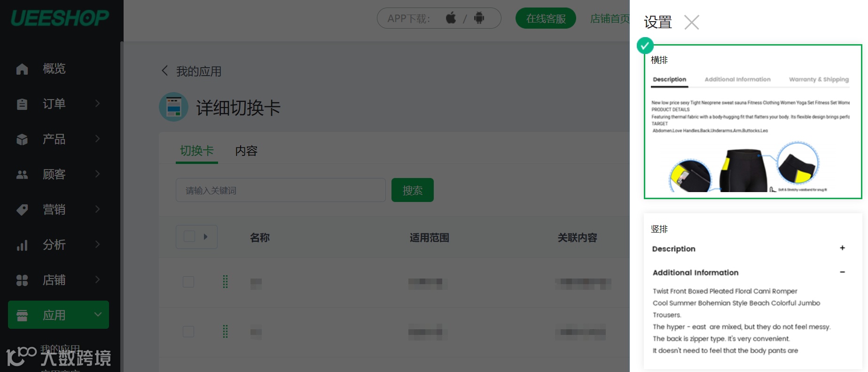Viewport: 868px width, 372px height.
Task: Click the 详细切换卡 page title
Action: tap(238, 108)
